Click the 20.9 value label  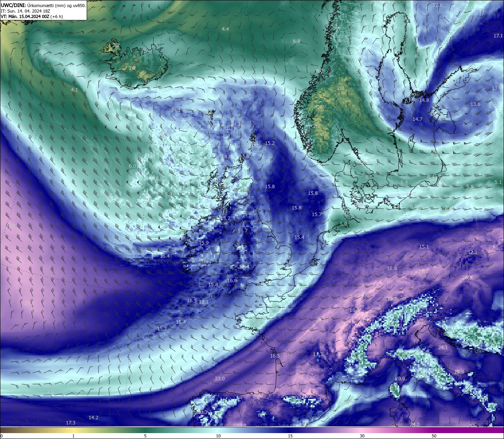click(400, 379)
